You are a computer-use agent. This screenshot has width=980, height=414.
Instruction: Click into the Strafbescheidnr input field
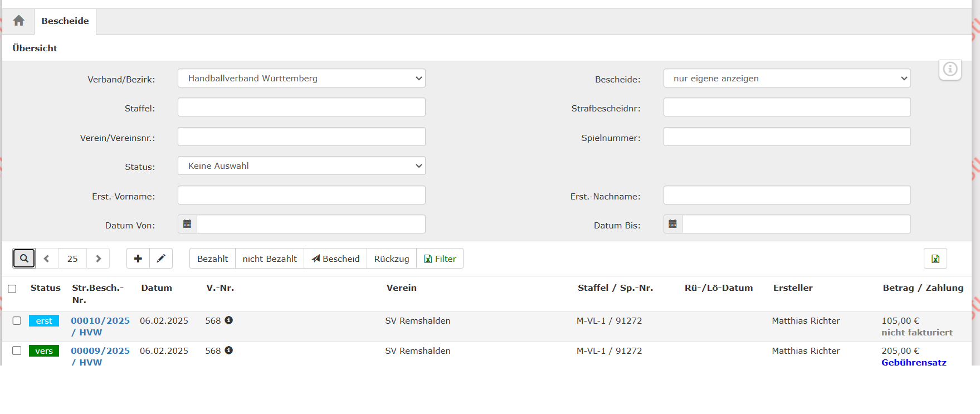[787, 108]
